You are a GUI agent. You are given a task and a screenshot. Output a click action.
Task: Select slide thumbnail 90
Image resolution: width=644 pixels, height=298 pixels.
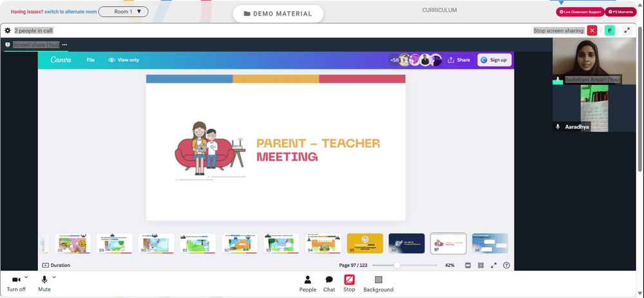pos(156,243)
